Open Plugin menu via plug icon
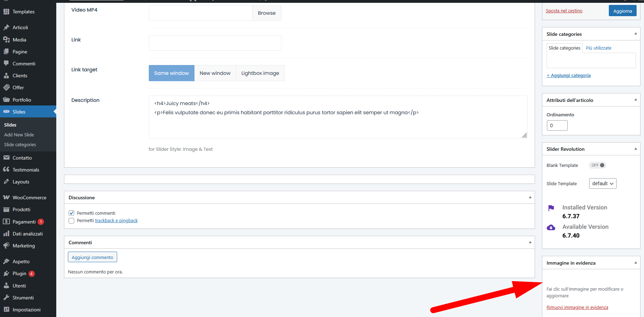This screenshot has width=644, height=317. [x=6, y=273]
